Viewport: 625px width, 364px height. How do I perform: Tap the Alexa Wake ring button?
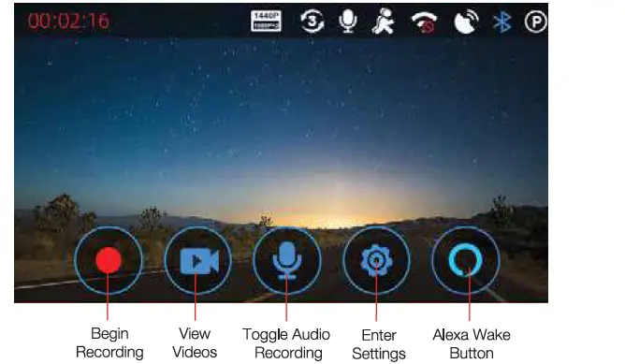point(466,260)
